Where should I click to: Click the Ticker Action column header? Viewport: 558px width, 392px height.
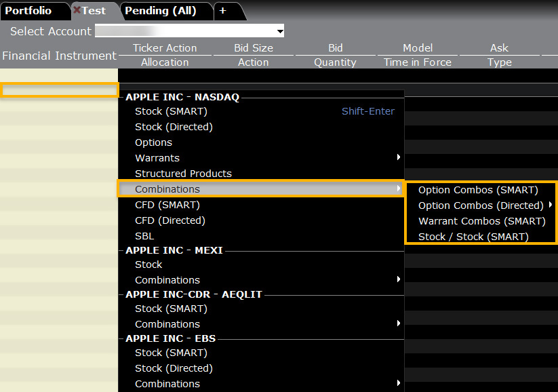tap(165, 47)
